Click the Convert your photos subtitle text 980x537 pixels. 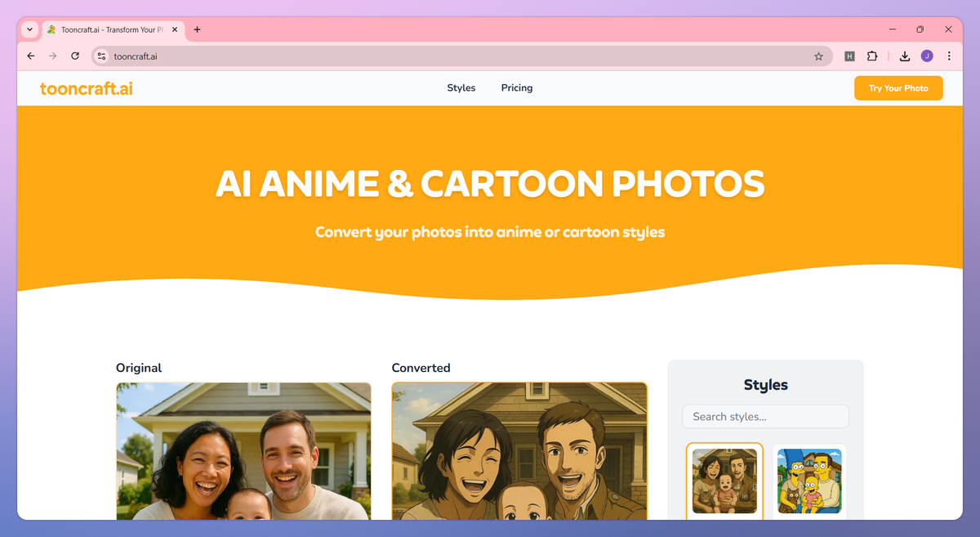[490, 232]
